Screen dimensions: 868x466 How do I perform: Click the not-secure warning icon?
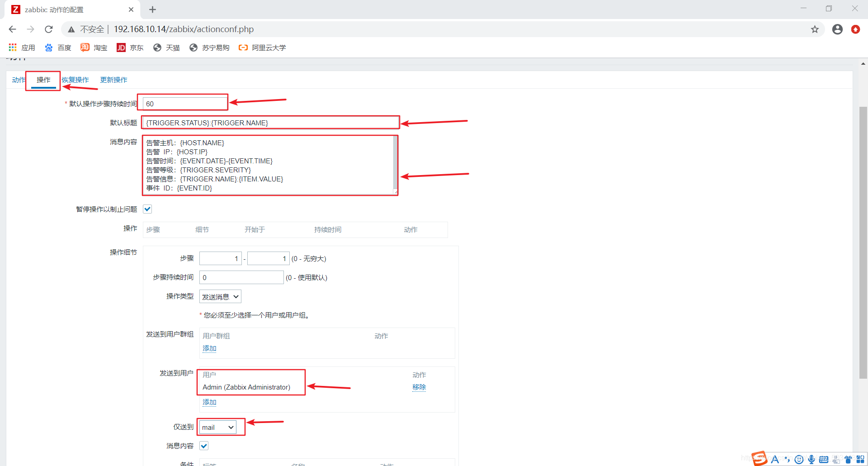[71, 29]
